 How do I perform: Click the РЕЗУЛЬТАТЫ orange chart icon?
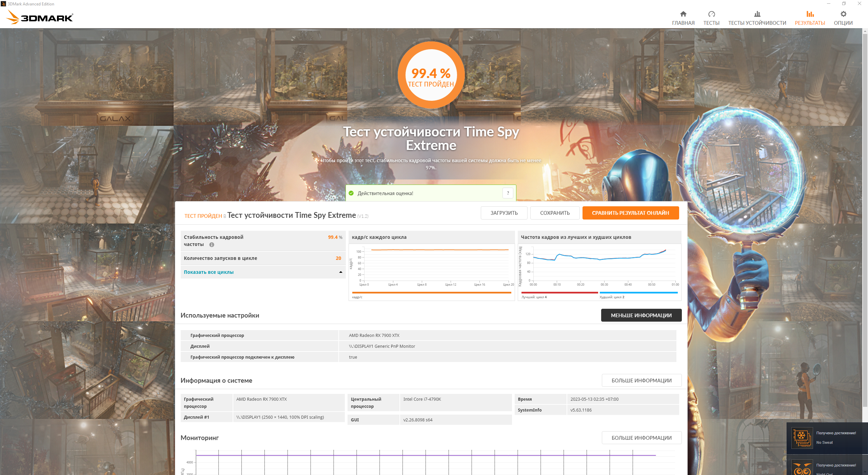click(x=810, y=14)
